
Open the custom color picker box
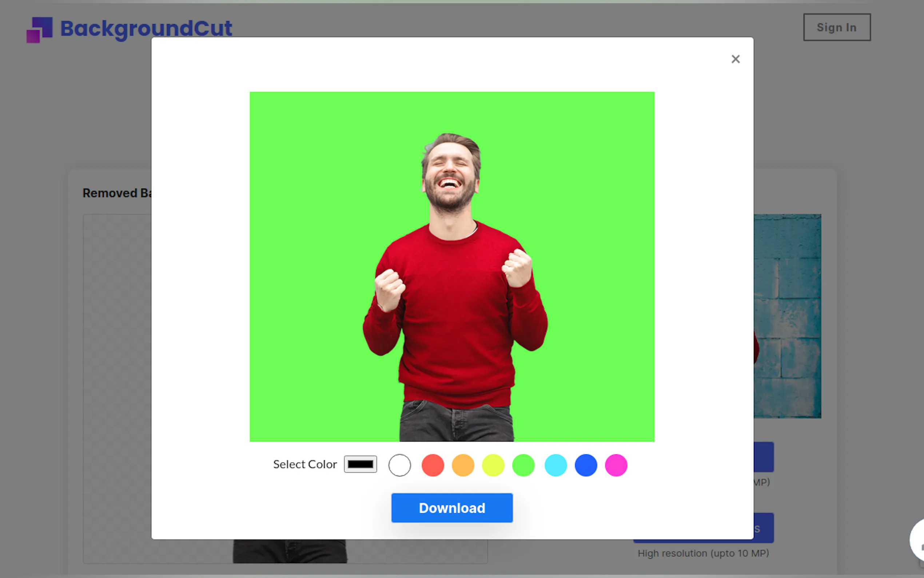(360, 464)
